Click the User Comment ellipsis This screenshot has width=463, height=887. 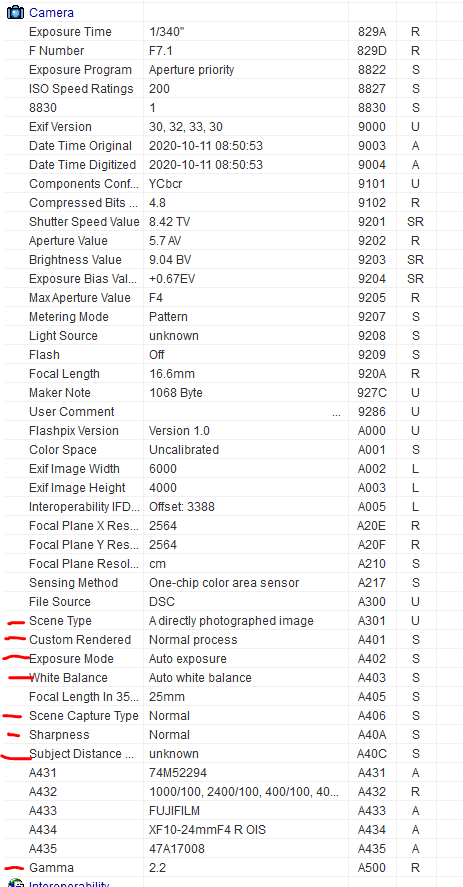(336, 413)
